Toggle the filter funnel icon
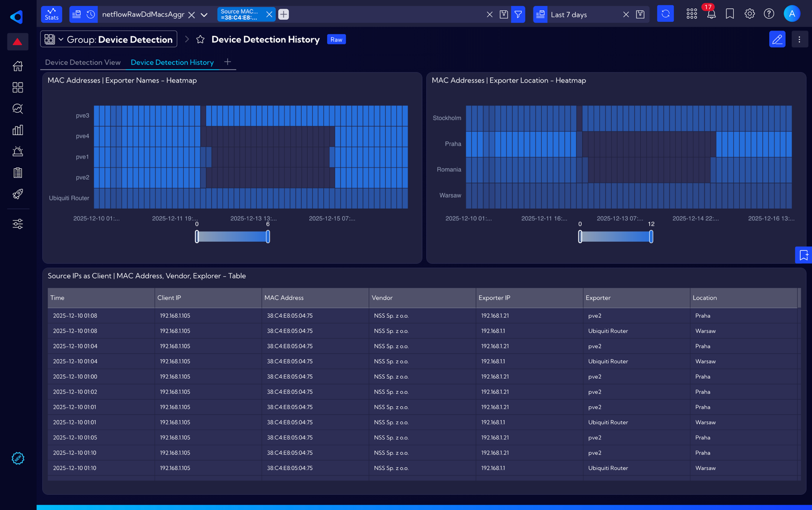The height and width of the screenshot is (510, 812). [518, 14]
